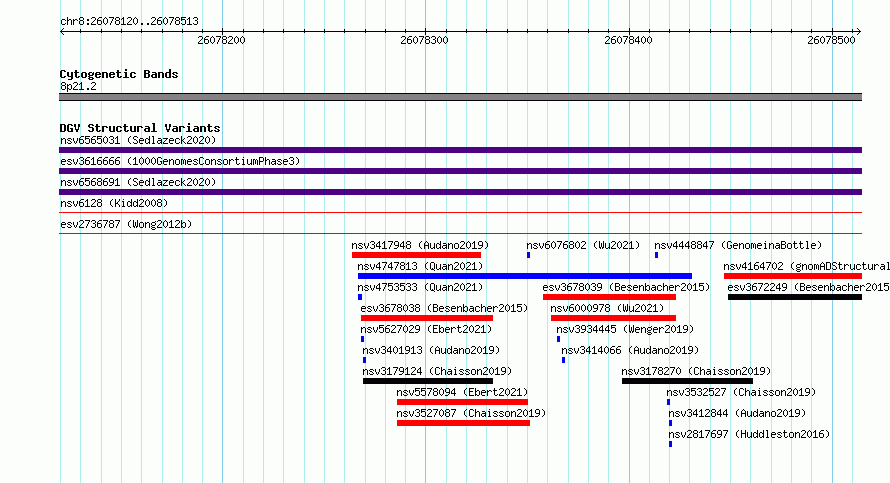Click the red bar under esv3678039
Screen dimensions: 890x483
pyautogui.click(x=610, y=297)
